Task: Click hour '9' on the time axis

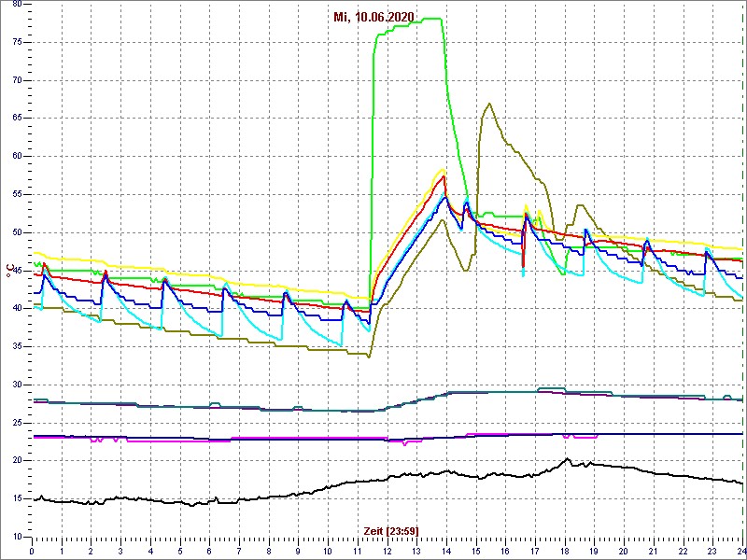Action: coord(298,552)
